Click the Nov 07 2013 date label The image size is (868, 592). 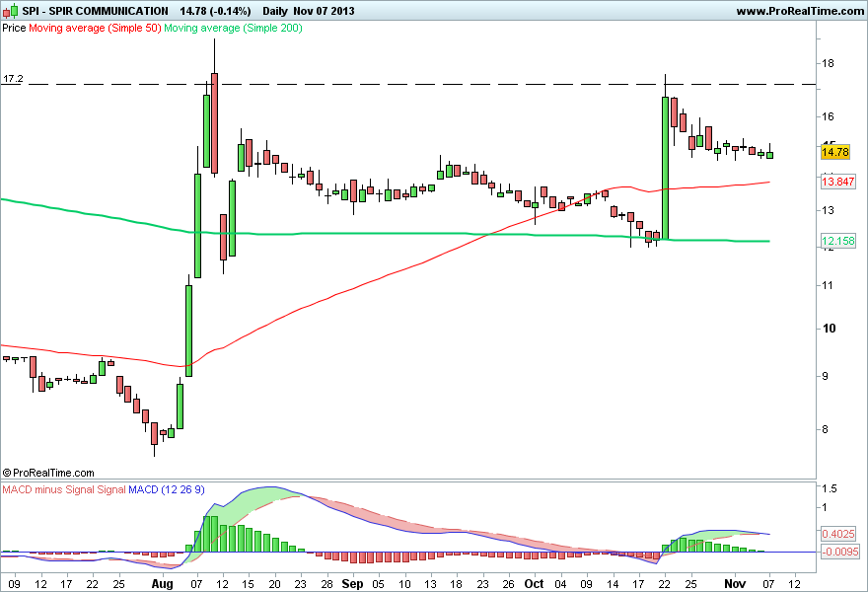[x=324, y=11]
